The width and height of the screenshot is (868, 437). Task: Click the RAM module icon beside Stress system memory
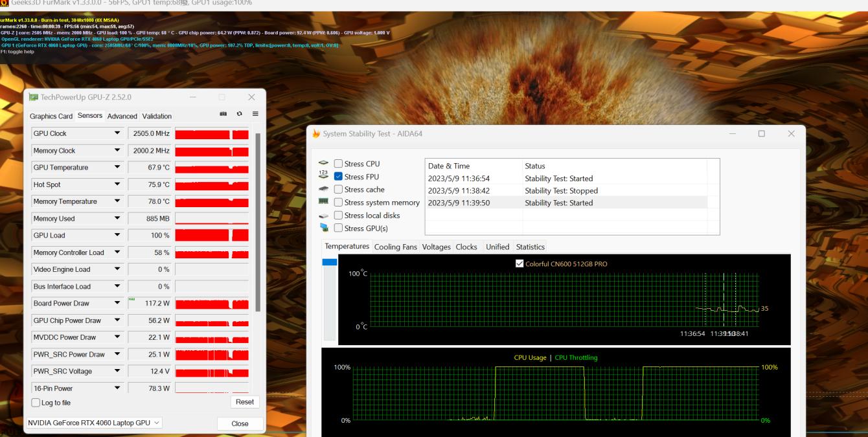click(x=324, y=202)
